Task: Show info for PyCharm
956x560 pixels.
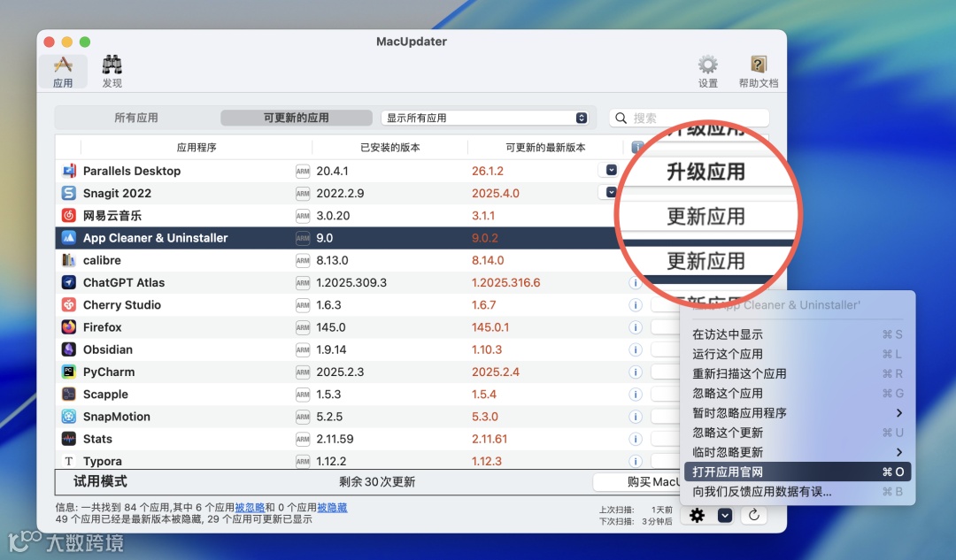Action: [x=636, y=372]
